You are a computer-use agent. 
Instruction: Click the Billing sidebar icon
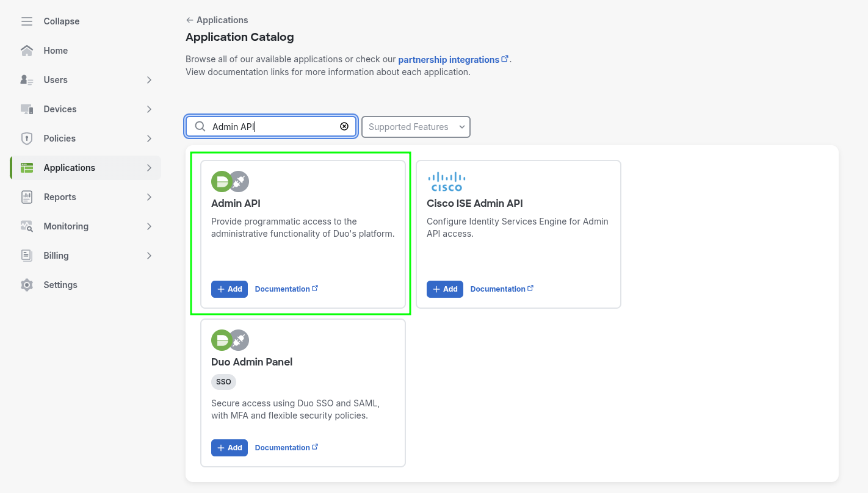(27, 256)
